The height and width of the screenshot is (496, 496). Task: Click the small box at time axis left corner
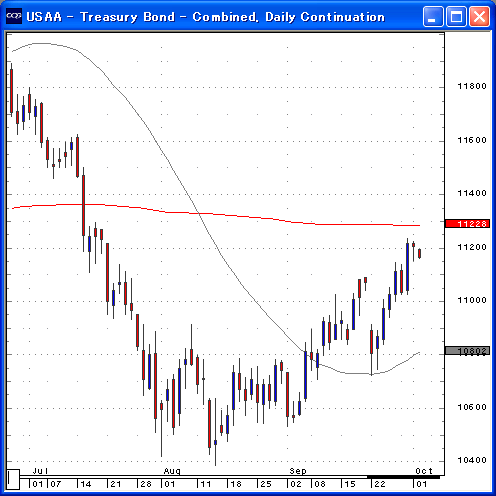tap(13, 479)
